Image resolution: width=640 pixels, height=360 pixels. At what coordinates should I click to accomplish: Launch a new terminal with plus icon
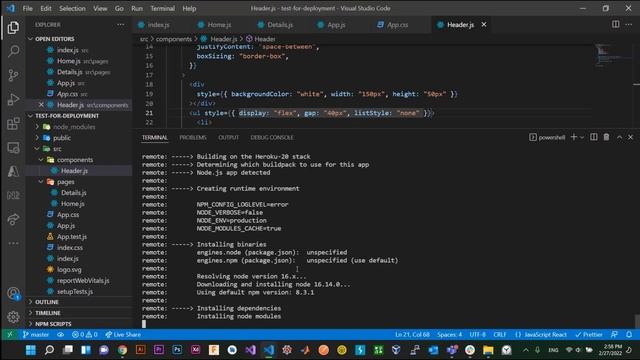pyautogui.click(x=573, y=137)
